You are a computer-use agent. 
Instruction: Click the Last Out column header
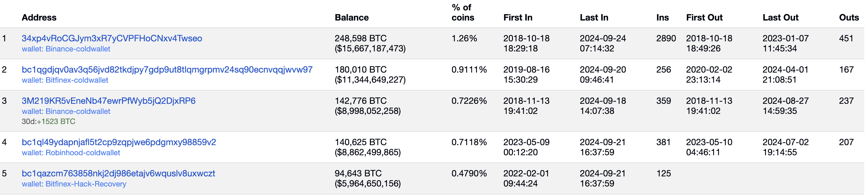[780, 18]
